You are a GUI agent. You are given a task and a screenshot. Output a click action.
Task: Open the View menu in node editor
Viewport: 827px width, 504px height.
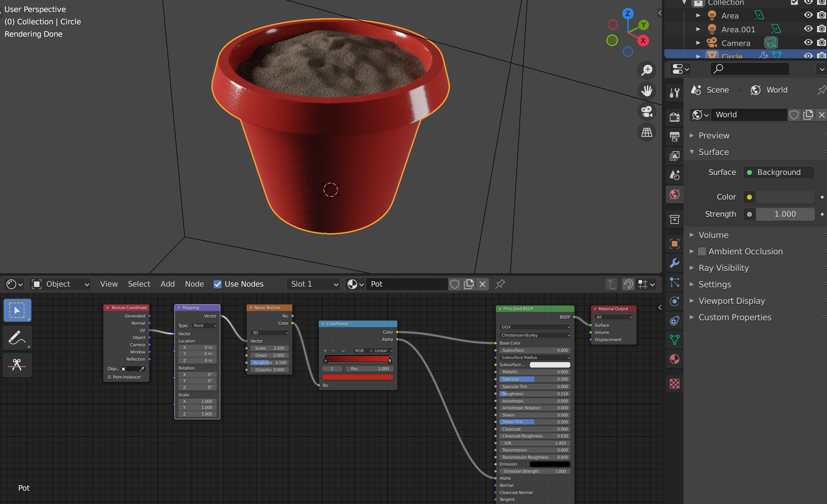click(x=109, y=284)
